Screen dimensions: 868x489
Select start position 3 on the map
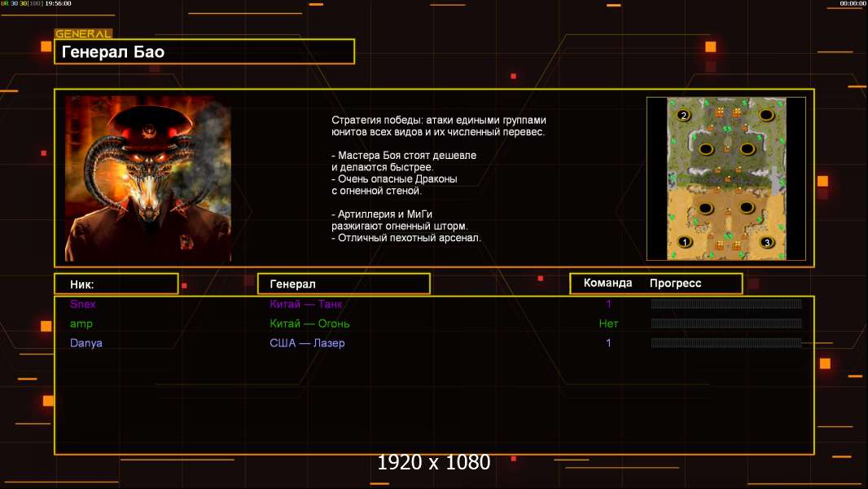point(767,242)
